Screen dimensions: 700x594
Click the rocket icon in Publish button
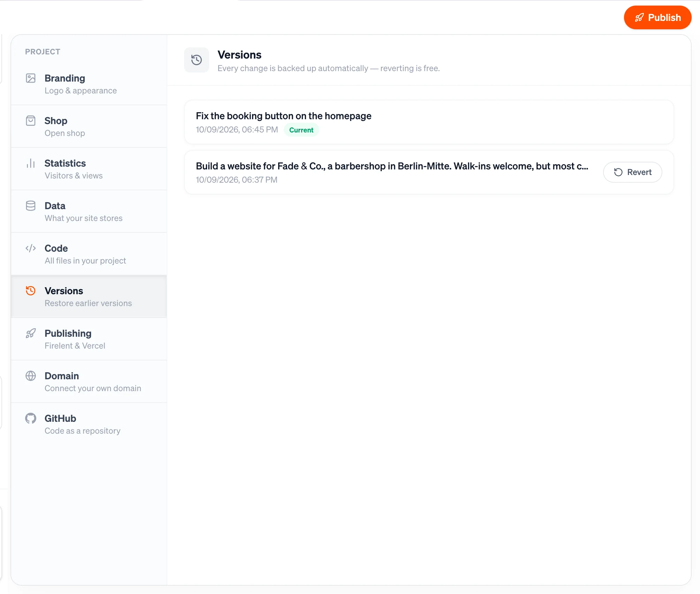(639, 17)
